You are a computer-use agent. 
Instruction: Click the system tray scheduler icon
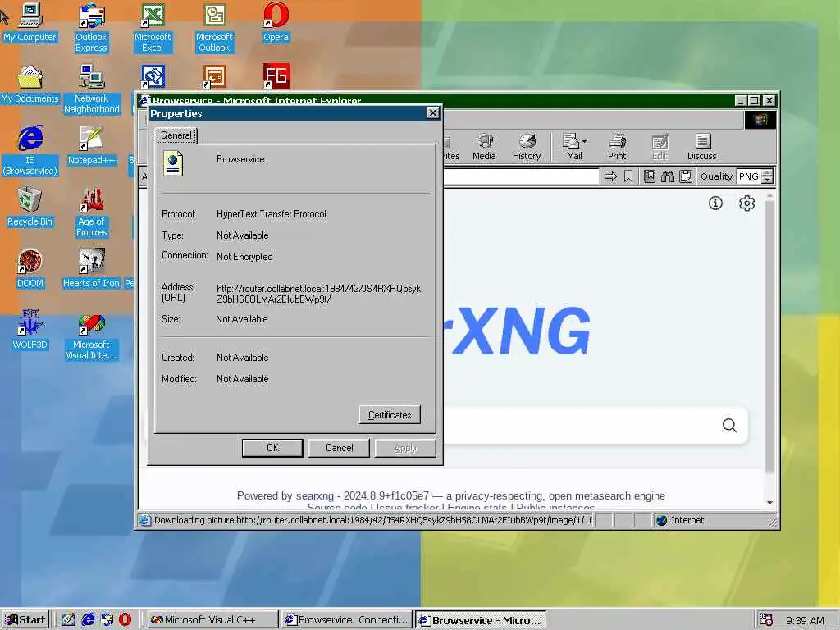(x=766, y=620)
